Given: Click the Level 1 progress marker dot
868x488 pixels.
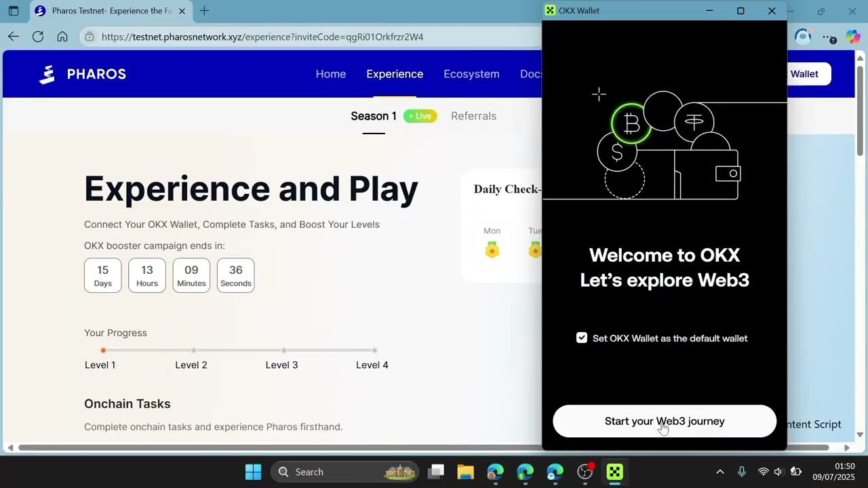Looking at the screenshot, I should tap(103, 350).
